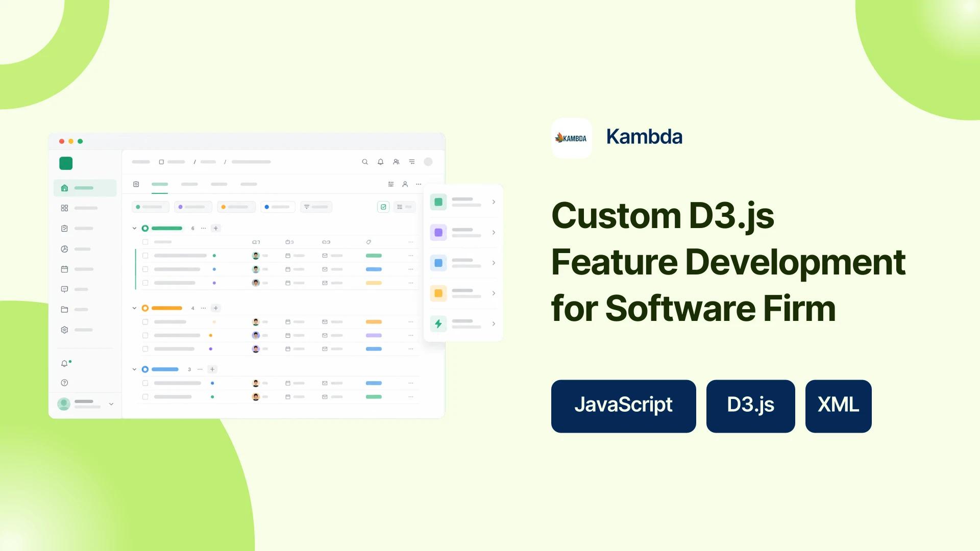This screenshot has width=980, height=551.
Task: Open the user account dropdown chevron
Action: pyautogui.click(x=111, y=404)
